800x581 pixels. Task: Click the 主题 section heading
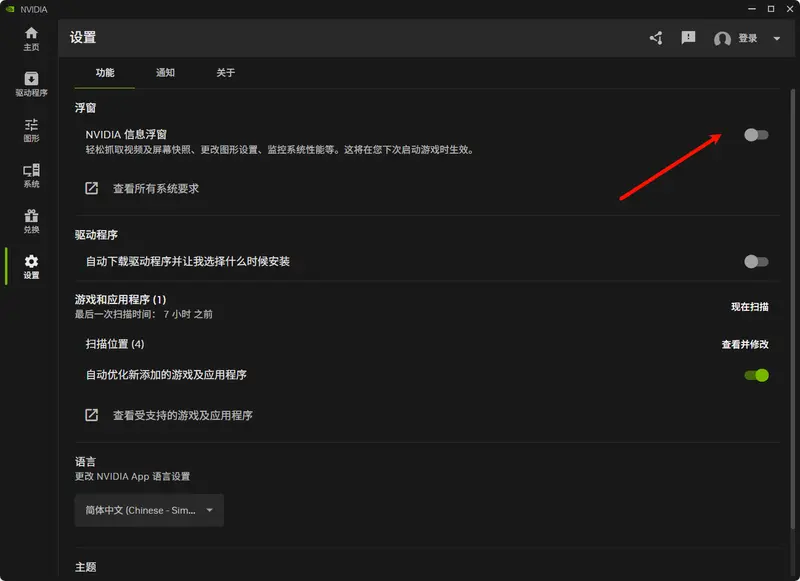pos(85,567)
